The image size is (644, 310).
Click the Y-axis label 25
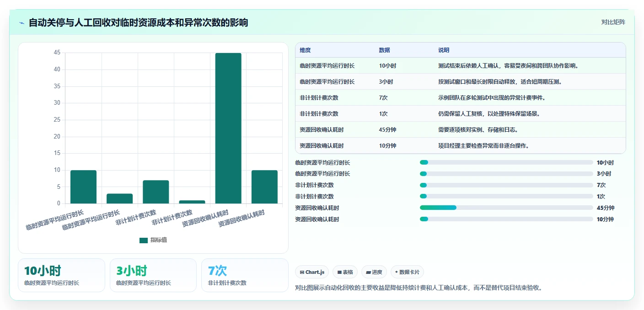click(x=57, y=120)
